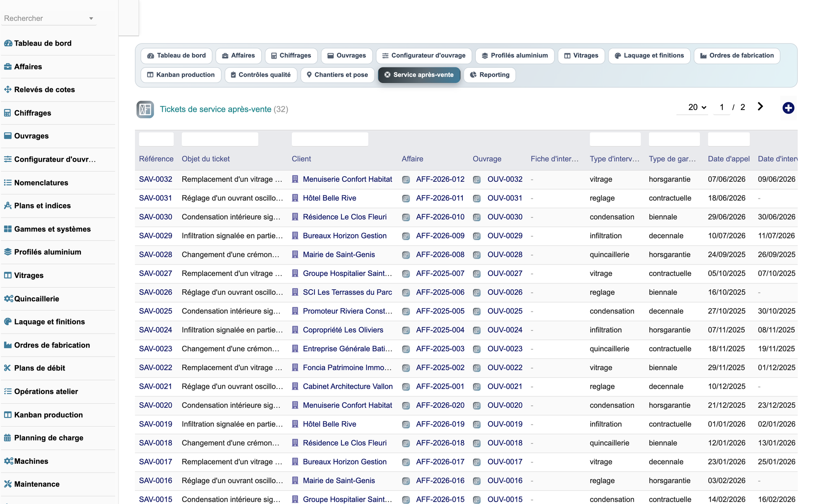Sort by Date d'appel column header
The height and width of the screenshot is (504, 815).
(729, 159)
